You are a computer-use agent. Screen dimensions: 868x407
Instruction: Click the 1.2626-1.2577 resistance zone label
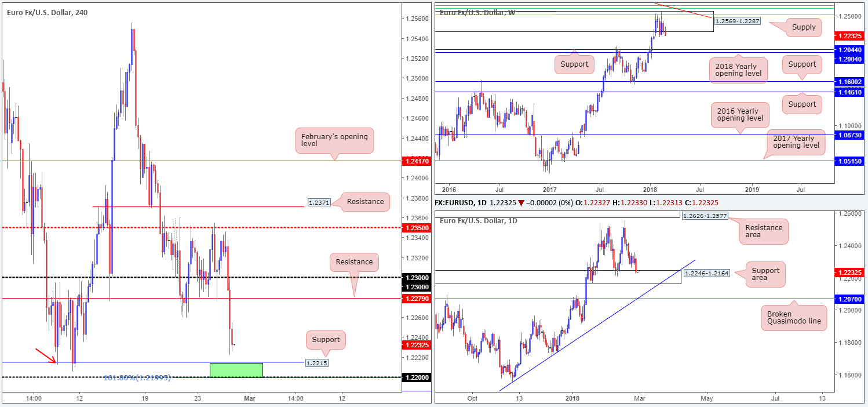pyautogui.click(x=705, y=216)
